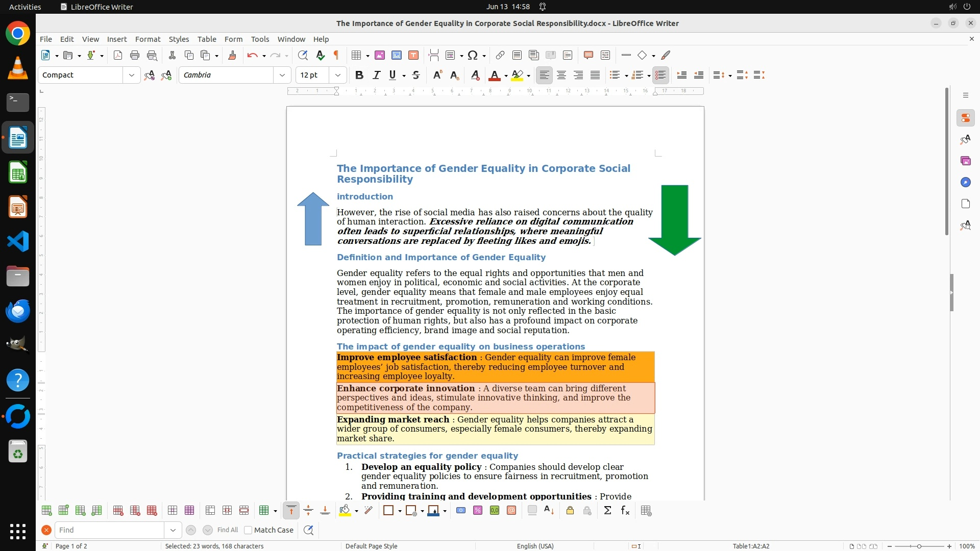Open the sidebar Navigator panel

point(965,182)
